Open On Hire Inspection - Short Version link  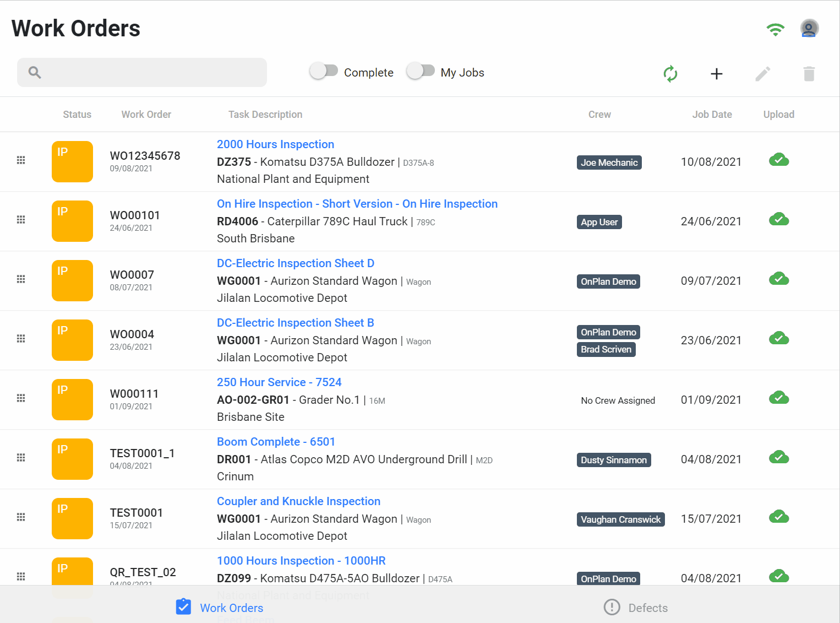[357, 204]
